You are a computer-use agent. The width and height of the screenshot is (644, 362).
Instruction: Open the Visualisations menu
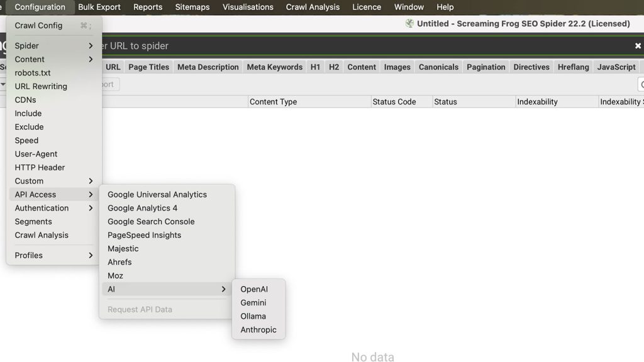[248, 7]
